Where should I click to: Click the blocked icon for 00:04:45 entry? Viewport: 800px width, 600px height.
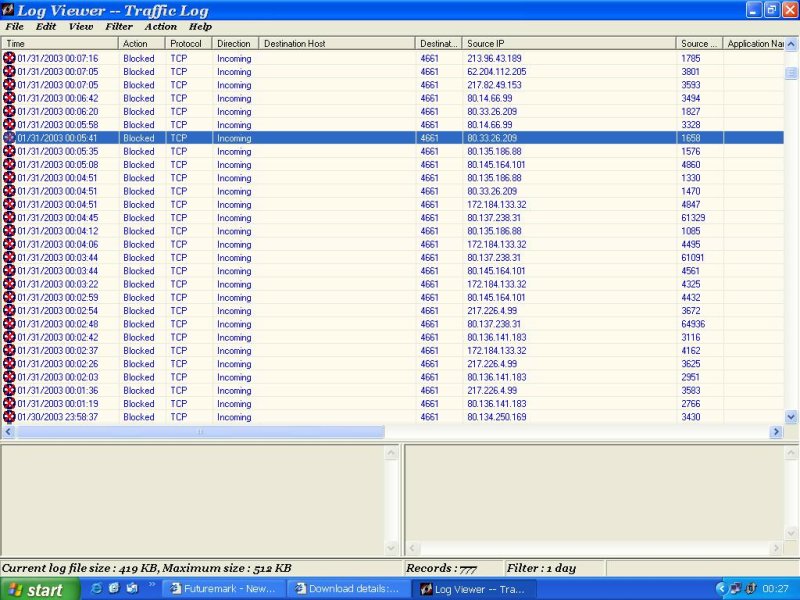[x=9, y=217]
